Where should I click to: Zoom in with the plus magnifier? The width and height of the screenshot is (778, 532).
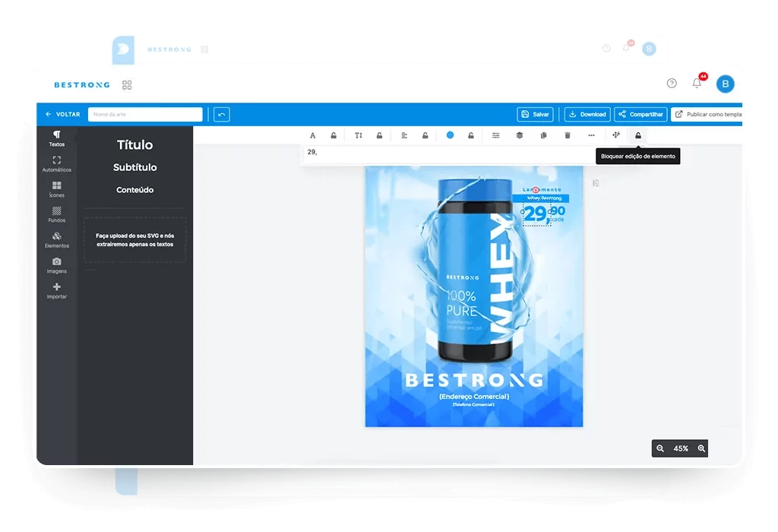coord(701,448)
